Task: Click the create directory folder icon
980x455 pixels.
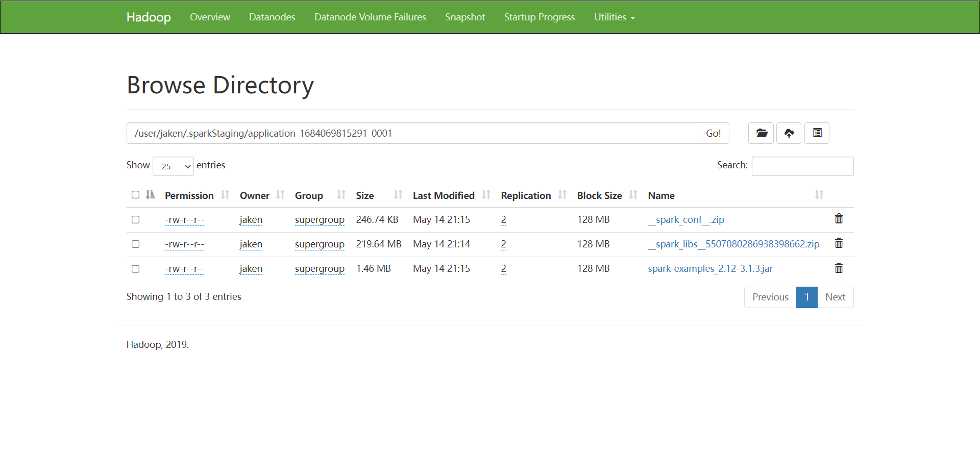Action: point(761,133)
